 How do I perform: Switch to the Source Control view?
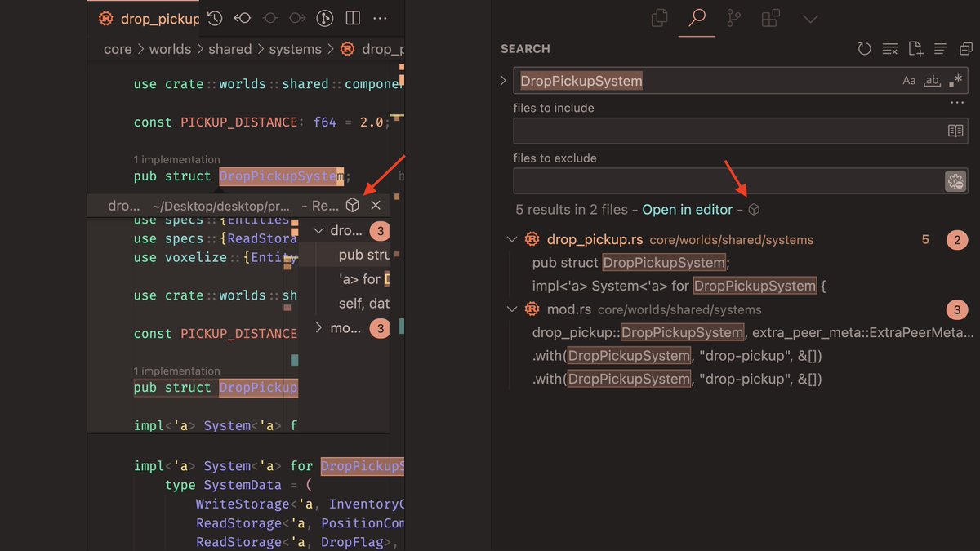[733, 19]
